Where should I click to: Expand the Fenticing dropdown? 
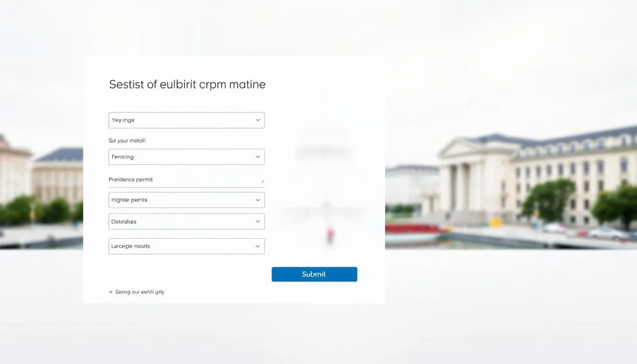point(186,157)
